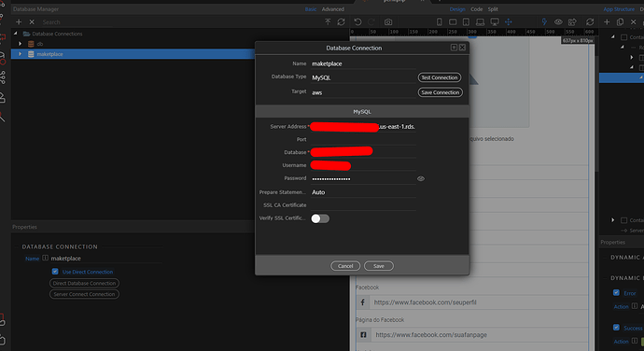Click the add connection plus icon
644x351 pixels.
coord(19,21)
